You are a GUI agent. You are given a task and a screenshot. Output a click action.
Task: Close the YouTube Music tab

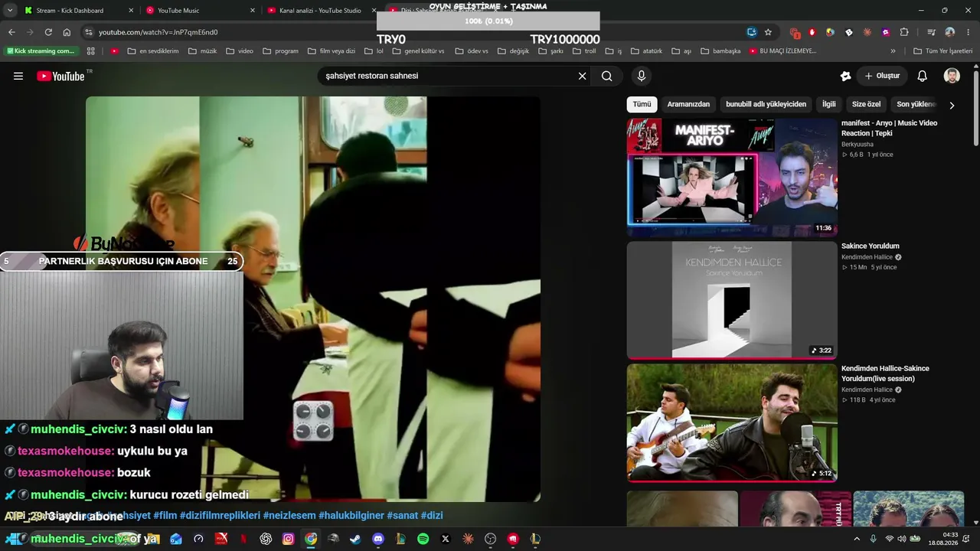tap(253, 11)
